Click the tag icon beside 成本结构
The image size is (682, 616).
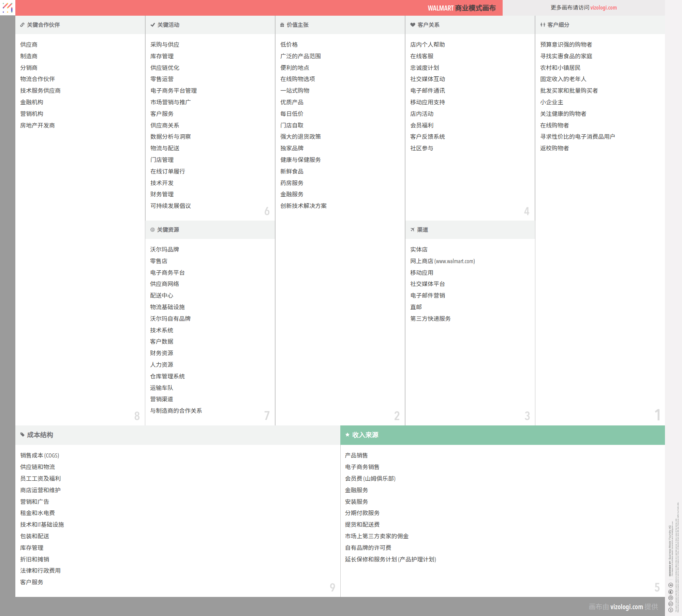coord(22,435)
